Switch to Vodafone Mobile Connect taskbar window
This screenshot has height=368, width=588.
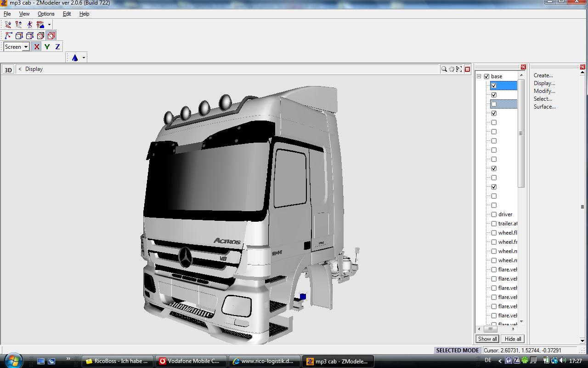pyautogui.click(x=190, y=361)
